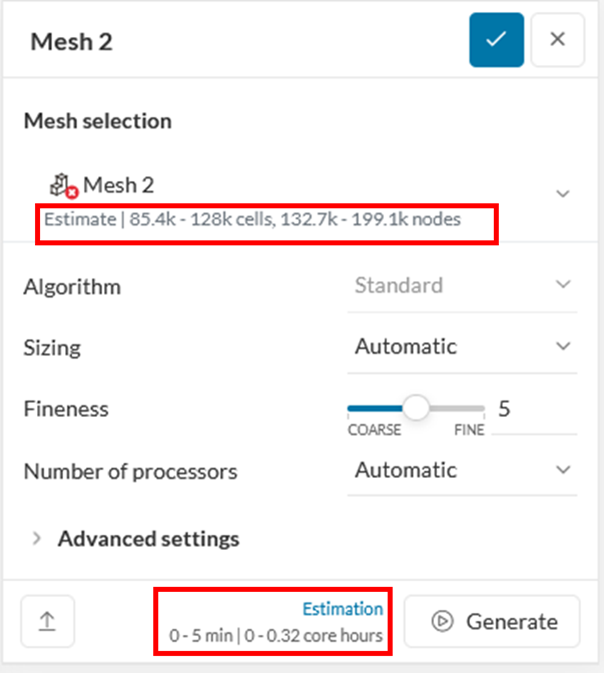Image resolution: width=604 pixels, height=673 pixels.
Task: Select the Mesh 2 entry under Mesh selection
Action: pos(118,186)
